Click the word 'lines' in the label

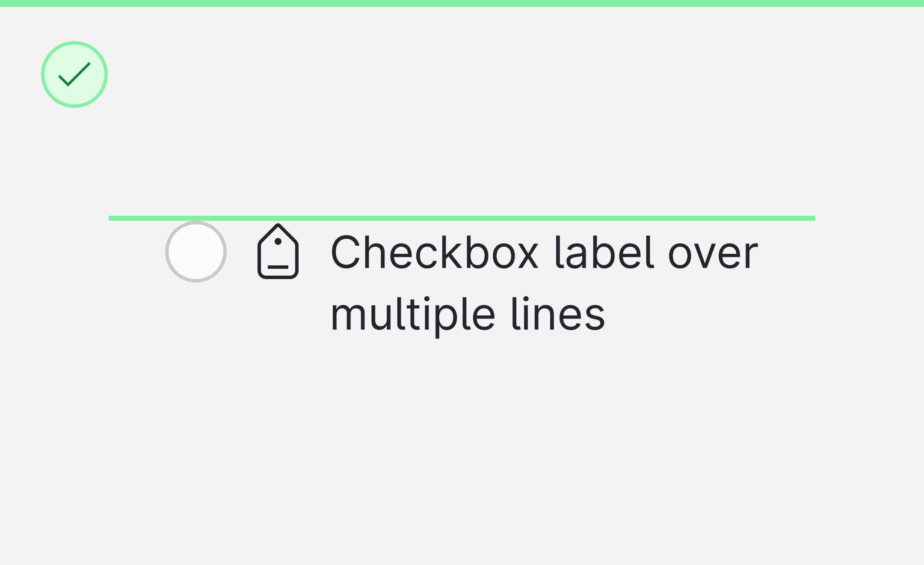coord(558,315)
